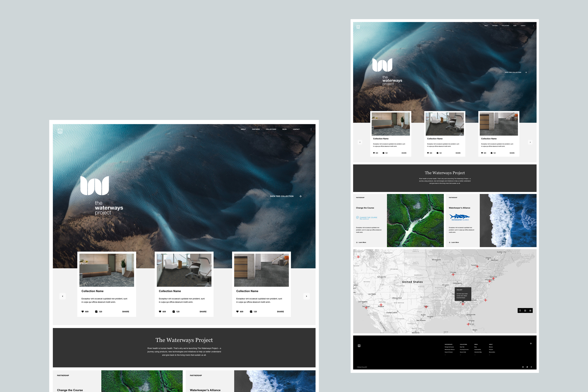Open comments on the wood-panel staircase card, left mockup
The height and width of the screenshot is (392, 588).
pos(251,312)
